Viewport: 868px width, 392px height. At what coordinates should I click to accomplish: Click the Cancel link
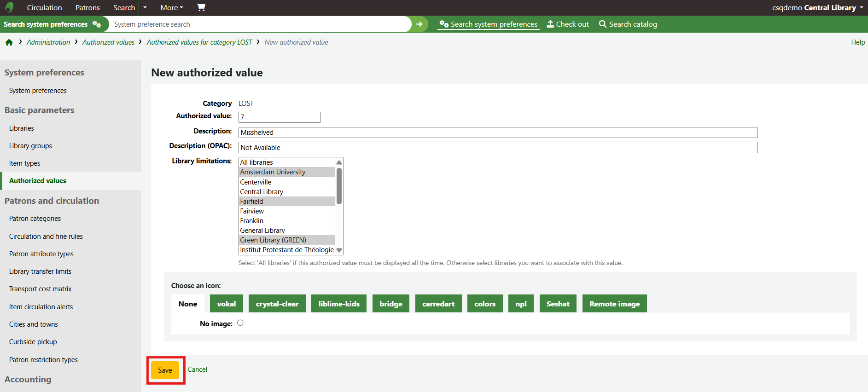coord(197,369)
